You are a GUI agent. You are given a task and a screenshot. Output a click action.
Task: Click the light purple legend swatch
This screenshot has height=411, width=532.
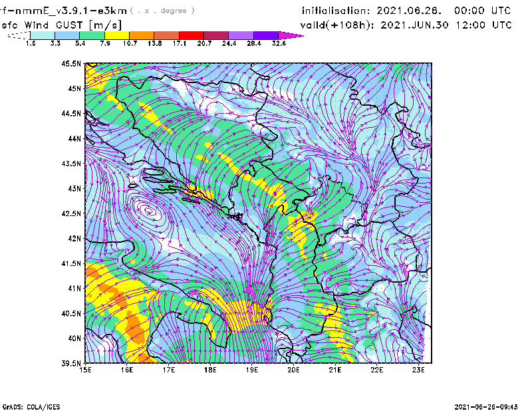pyautogui.click(x=241, y=35)
